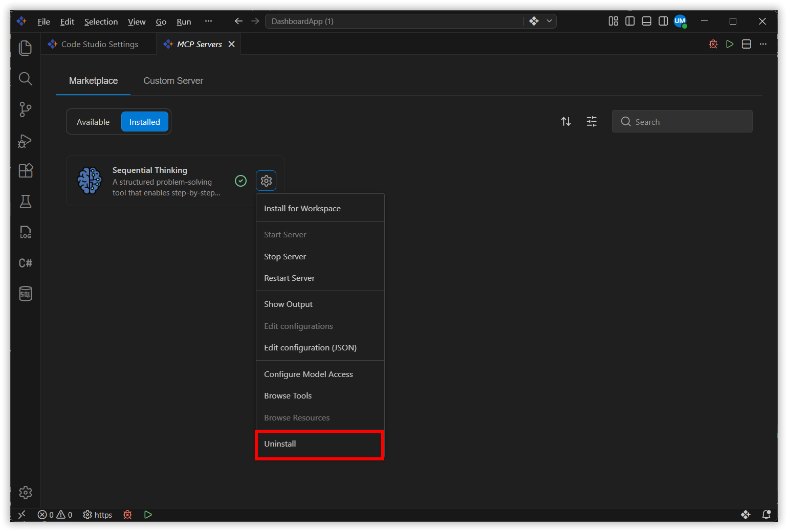Viewport: 788px width, 532px height.
Task: Open Run and Debug view
Action: click(x=26, y=140)
